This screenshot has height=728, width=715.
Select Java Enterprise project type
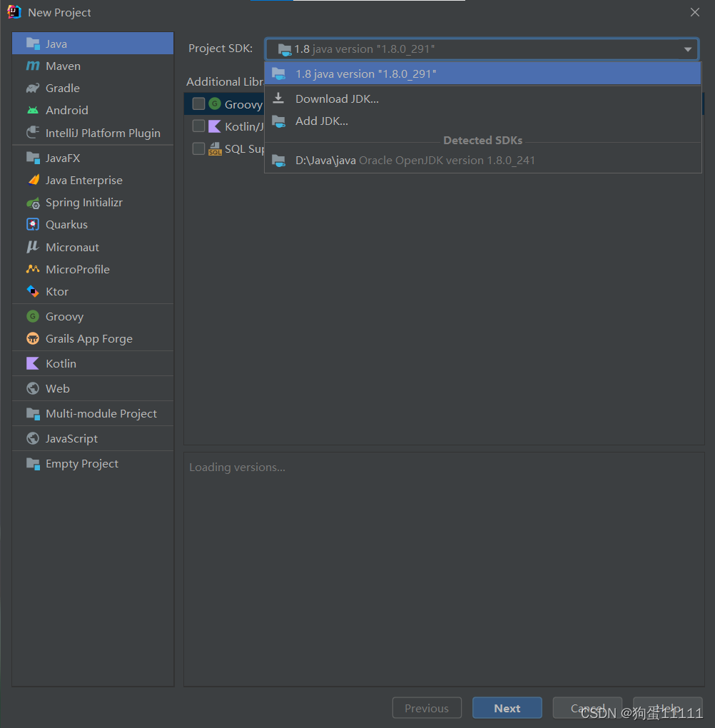[93, 180]
